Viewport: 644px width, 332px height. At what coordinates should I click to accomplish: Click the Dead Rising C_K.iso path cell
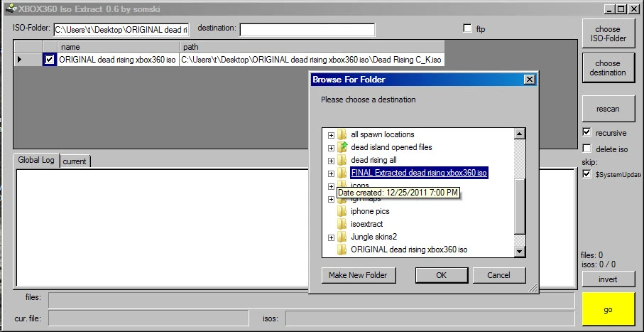tap(312, 60)
